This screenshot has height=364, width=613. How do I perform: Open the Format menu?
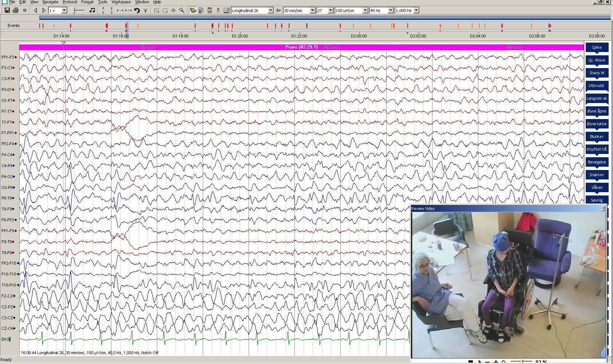[x=87, y=2]
